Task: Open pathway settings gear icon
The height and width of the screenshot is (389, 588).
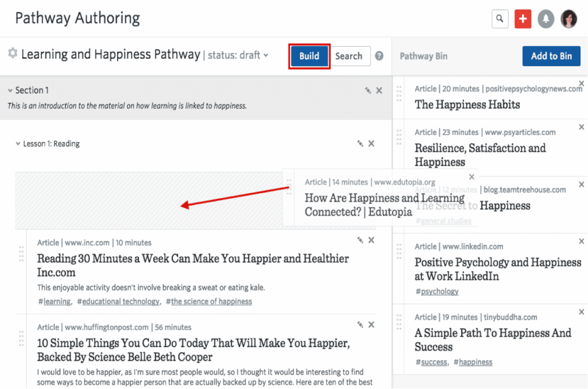Action: (13, 53)
